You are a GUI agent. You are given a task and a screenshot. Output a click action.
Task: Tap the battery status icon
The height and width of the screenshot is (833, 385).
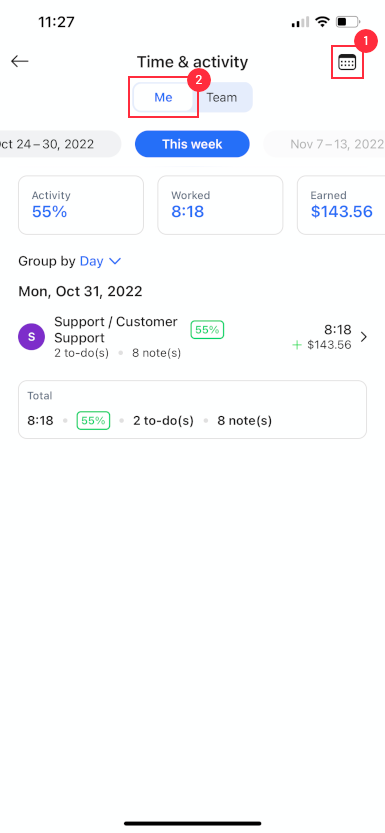click(348, 22)
